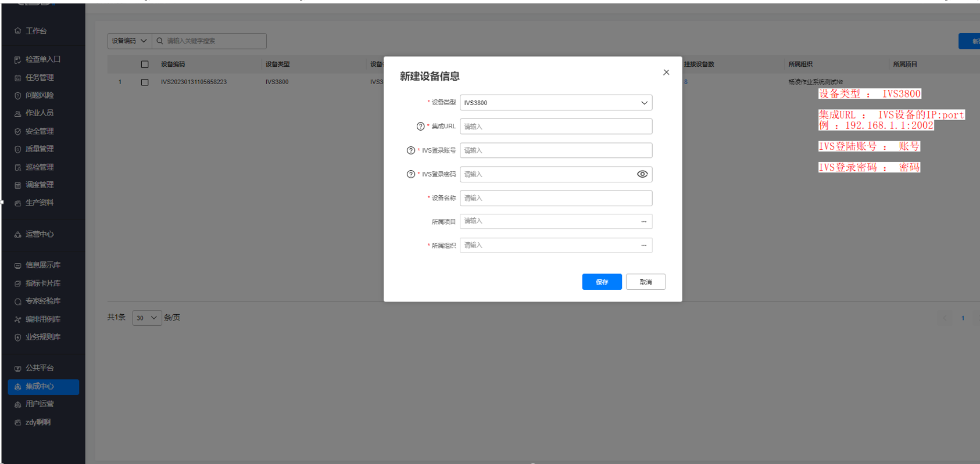Click the 问题风险 sidebar icon
Viewport: 980px width, 464px height.
pos(17,96)
